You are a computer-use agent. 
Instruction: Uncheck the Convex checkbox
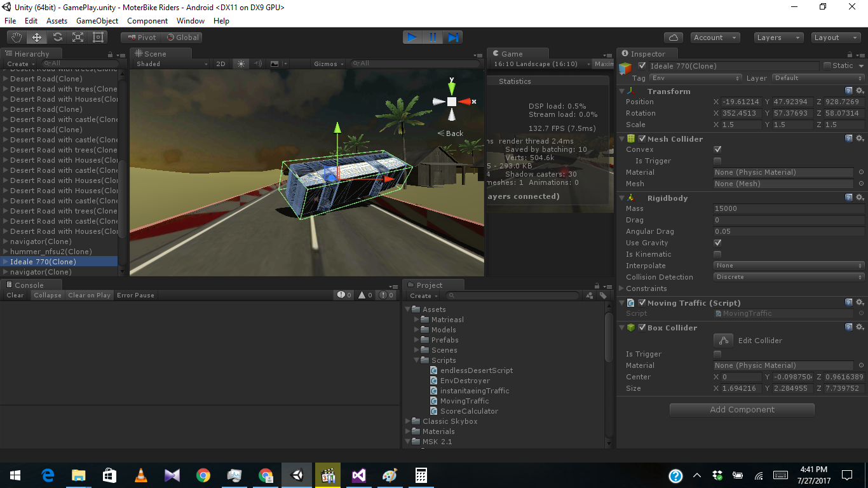pos(717,149)
